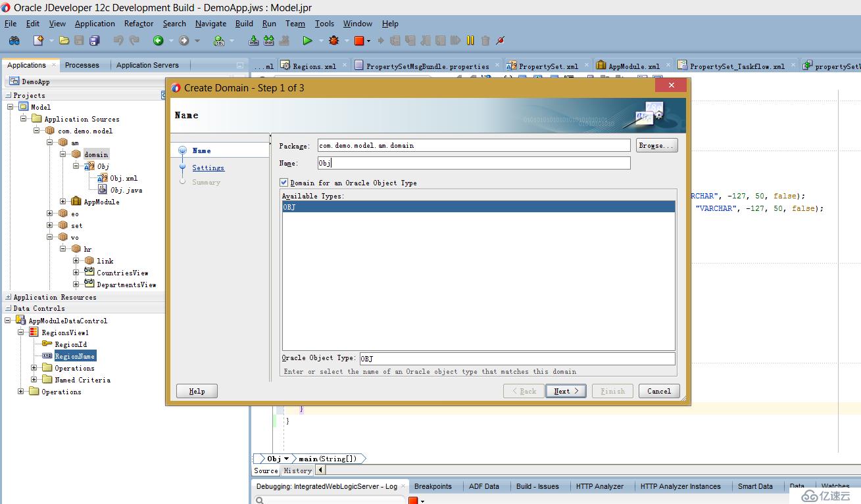Click the AppModule briefcase icon
Screen dimensions: 861x504
(x=76, y=202)
